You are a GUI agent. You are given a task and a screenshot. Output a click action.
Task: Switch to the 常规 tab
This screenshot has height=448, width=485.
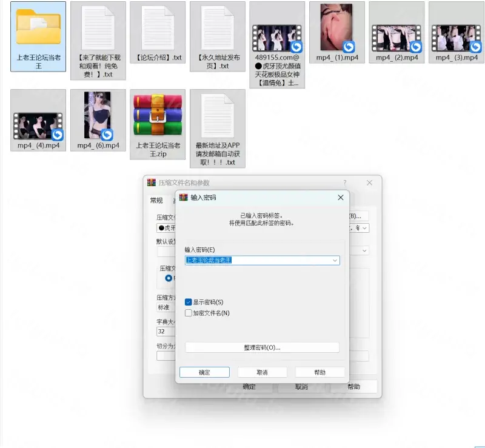(x=156, y=201)
